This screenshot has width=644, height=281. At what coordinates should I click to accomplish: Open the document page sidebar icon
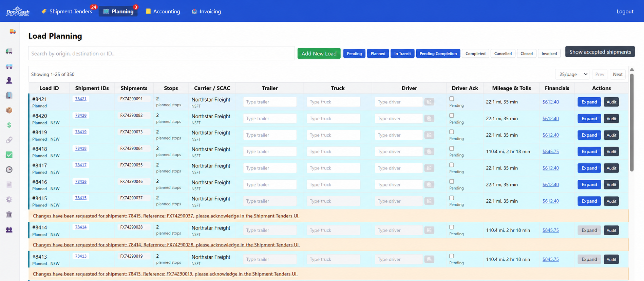tap(9, 184)
